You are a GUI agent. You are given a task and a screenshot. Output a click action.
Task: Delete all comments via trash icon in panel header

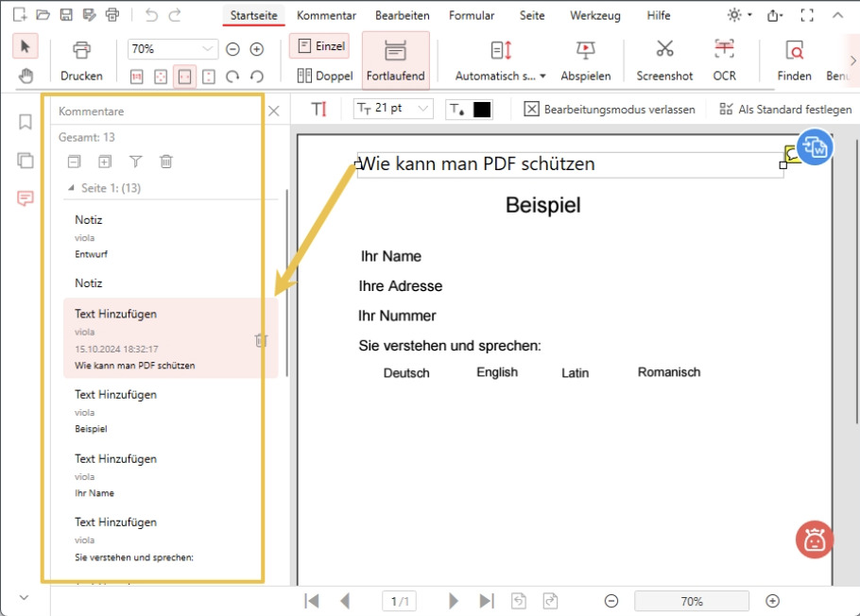pos(166,162)
